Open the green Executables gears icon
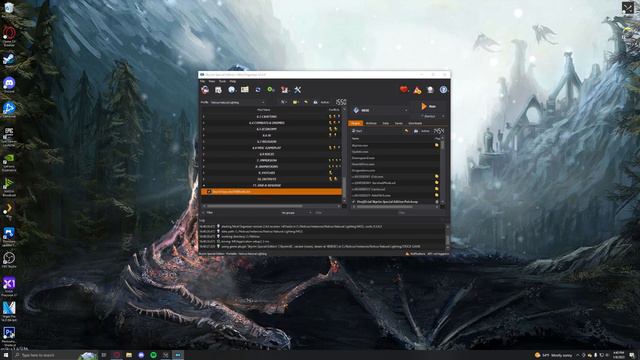The height and width of the screenshot is (360, 640). click(271, 90)
